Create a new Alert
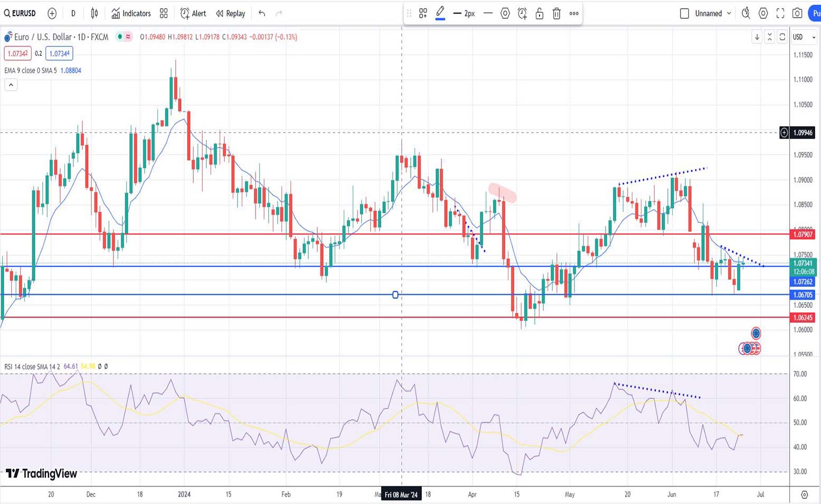This screenshot has width=821, height=504. (193, 13)
